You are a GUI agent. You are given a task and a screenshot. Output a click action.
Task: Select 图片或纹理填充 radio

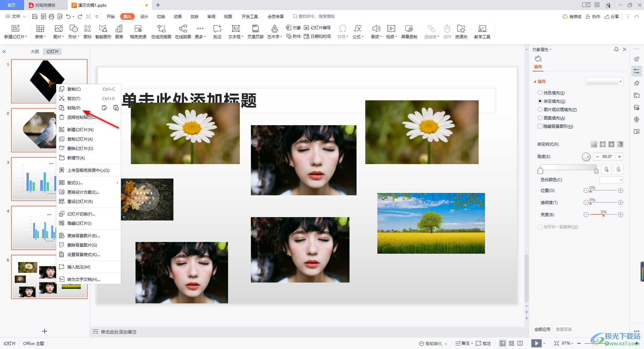click(540, 109)
